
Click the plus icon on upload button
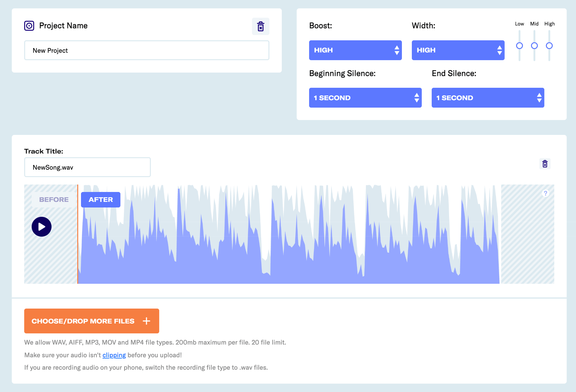146,321
